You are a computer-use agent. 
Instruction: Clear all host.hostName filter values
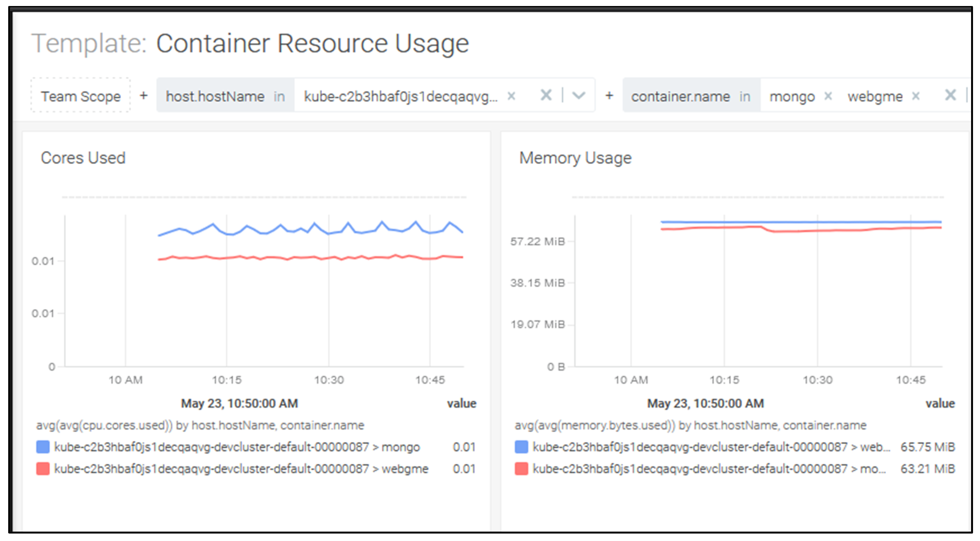coord(546,95)
